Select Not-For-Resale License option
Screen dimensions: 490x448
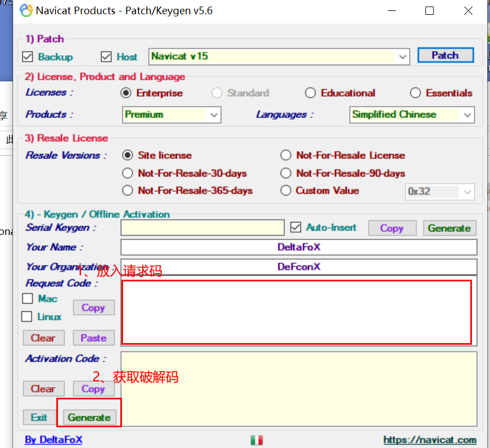(x=285, y=155)
